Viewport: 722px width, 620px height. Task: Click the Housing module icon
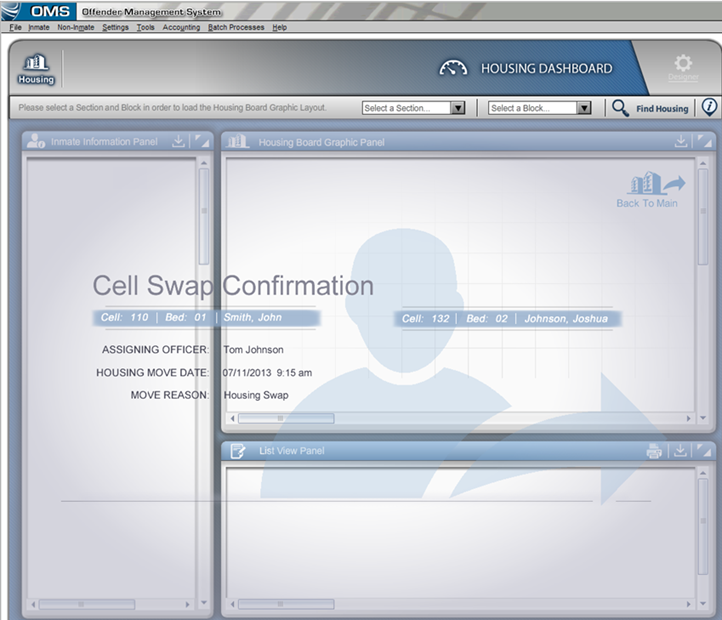tap(36, 68)
